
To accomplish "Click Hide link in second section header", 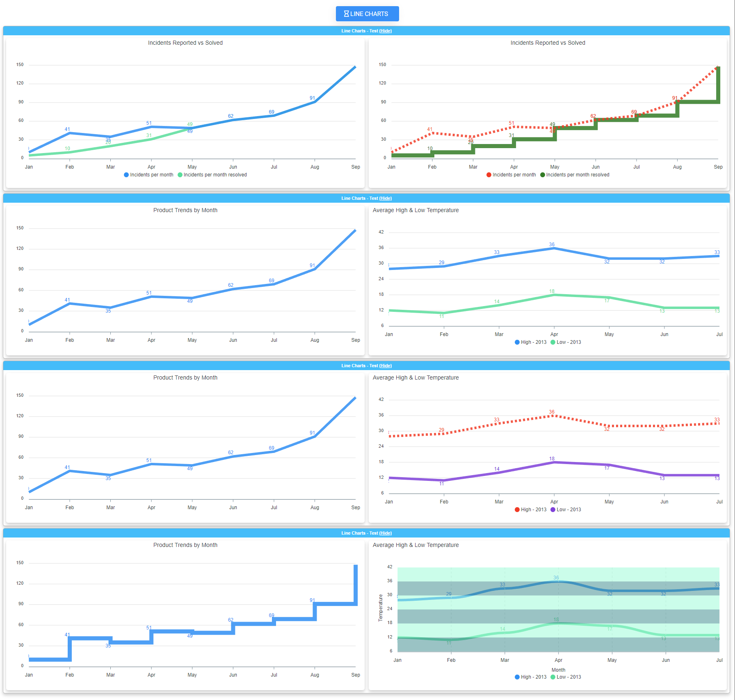I will coord(385,199).
